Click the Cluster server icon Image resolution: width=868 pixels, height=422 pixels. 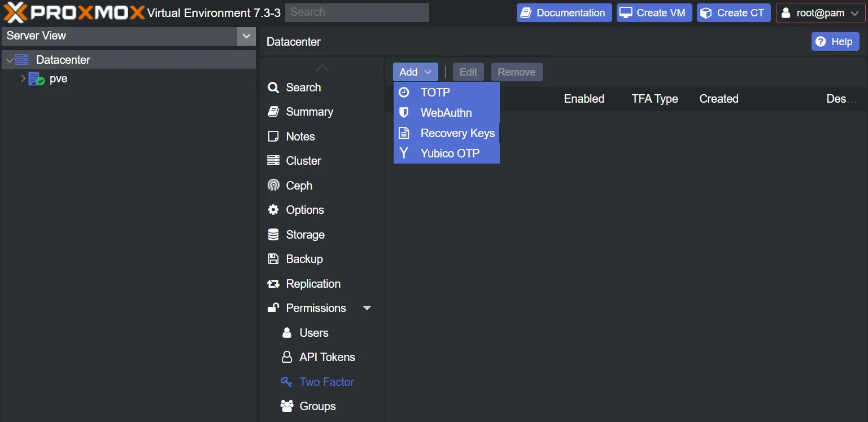click(x=273, y=161)
